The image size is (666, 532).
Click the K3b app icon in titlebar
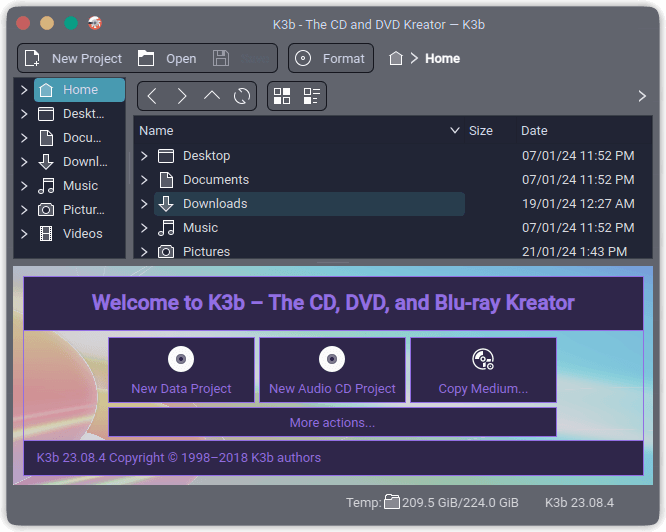[x=95, y=23]
